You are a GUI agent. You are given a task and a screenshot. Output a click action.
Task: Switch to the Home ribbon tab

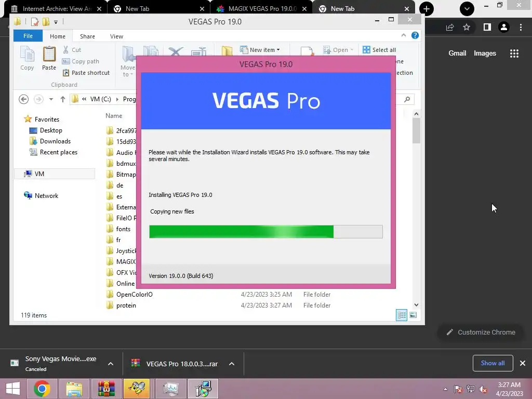point(58,36)
